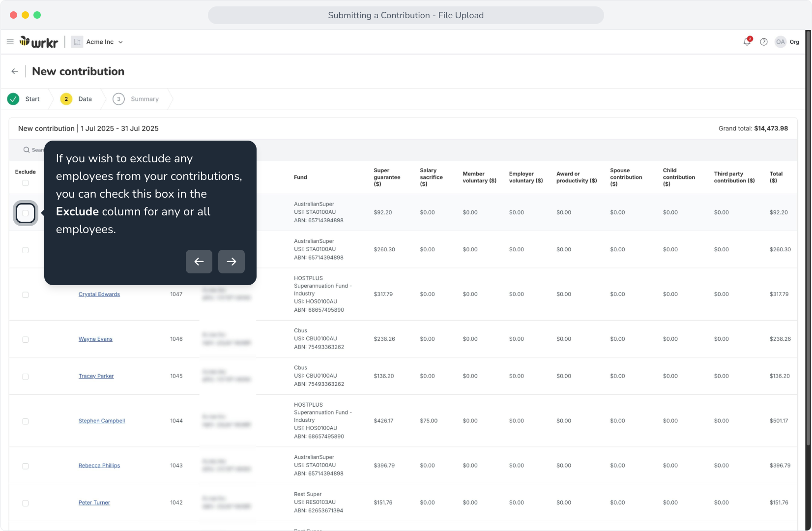Viewport: 812px width, 531px height.
Task: Open the notifications bell
Action: (747, 42)
